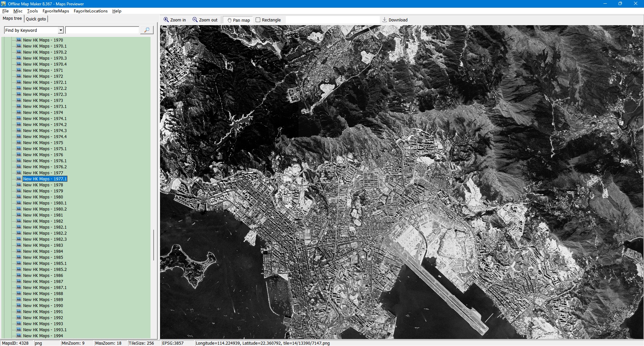Click the maps tree vertical scrollbar
Viewport: 644px width, 346px height.
[x=154, y=245]
